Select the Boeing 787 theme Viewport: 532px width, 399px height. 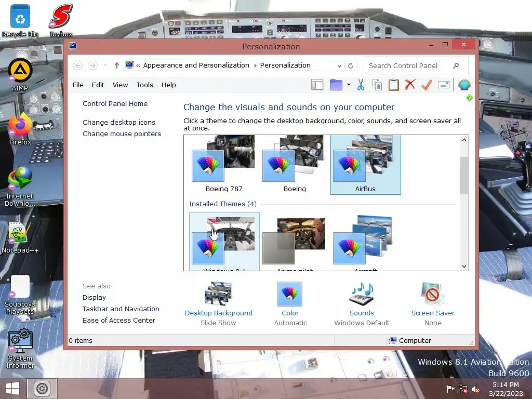click(223, 165)
